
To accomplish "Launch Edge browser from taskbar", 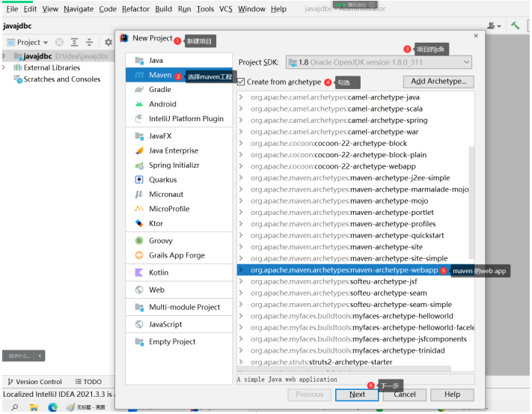I will (52, 407).
